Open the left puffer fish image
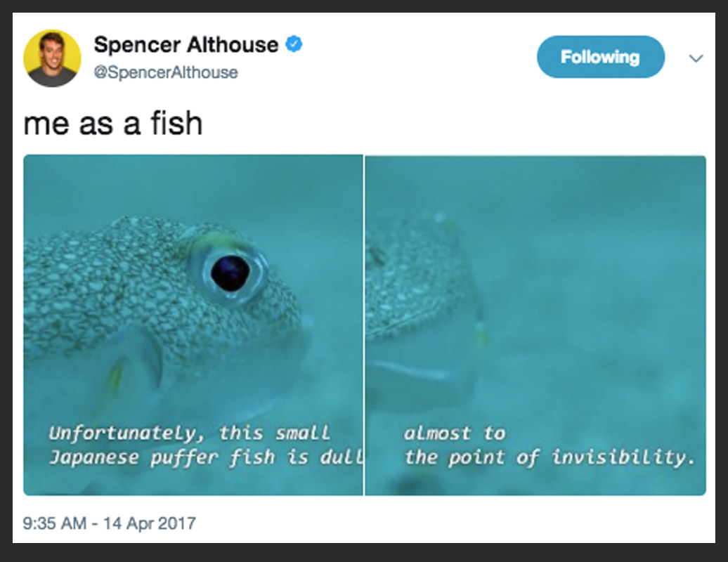The image size is (728, 562). coord(193,325)
